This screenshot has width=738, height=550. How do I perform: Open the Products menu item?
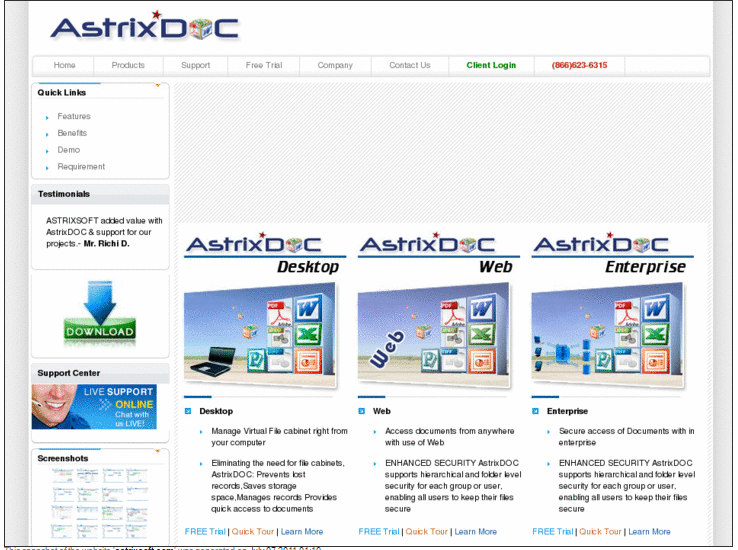[x=128, y=66]
